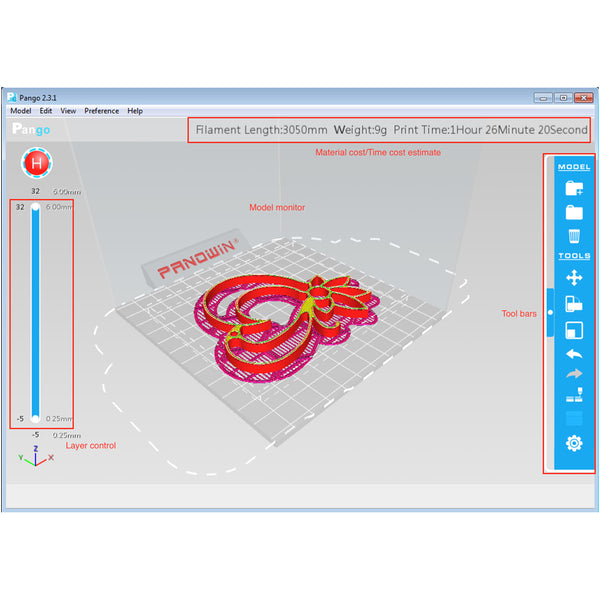The width and height of the screenshot is (600, 600).
Task: Open the Model menu
Action: pyautogui.click(x=20, y=111)
